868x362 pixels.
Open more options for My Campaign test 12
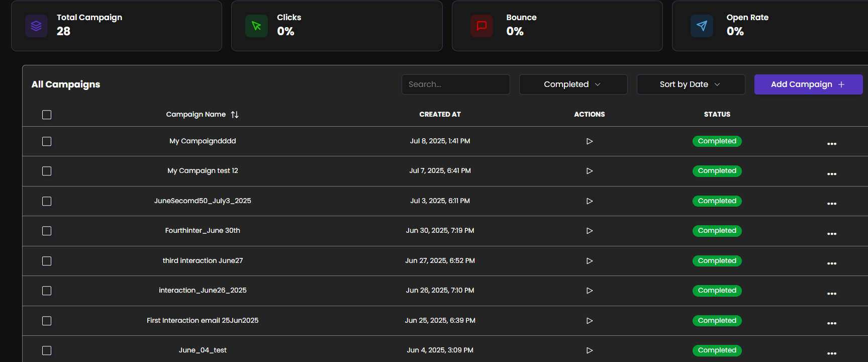coord(832,174)
